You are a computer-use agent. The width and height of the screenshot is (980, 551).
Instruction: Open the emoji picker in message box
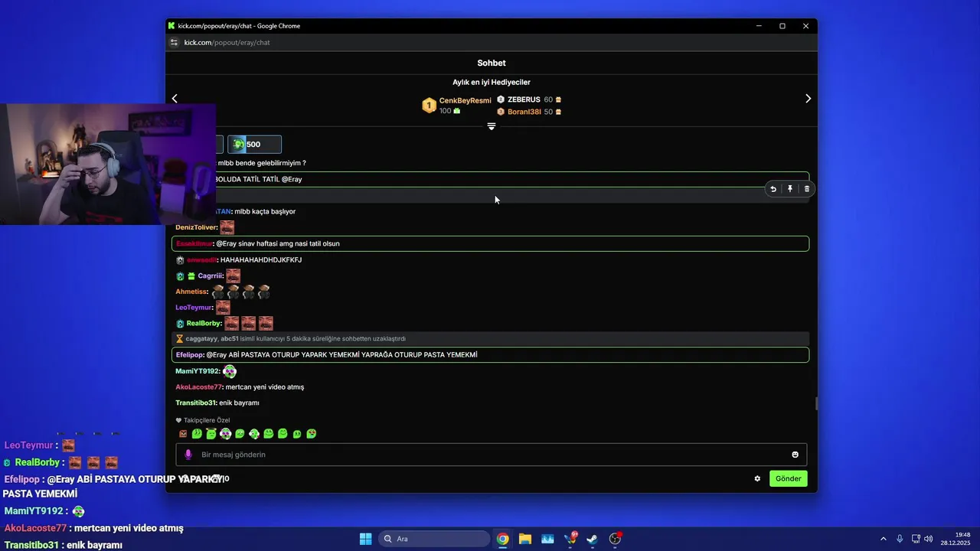(x=795, y=455)
